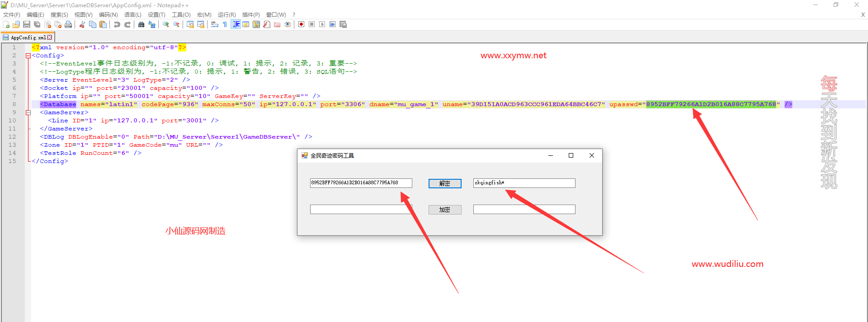Save the current recorded macro icon
The width and height of the screenshot is (868, 322).
click(343, 24)
